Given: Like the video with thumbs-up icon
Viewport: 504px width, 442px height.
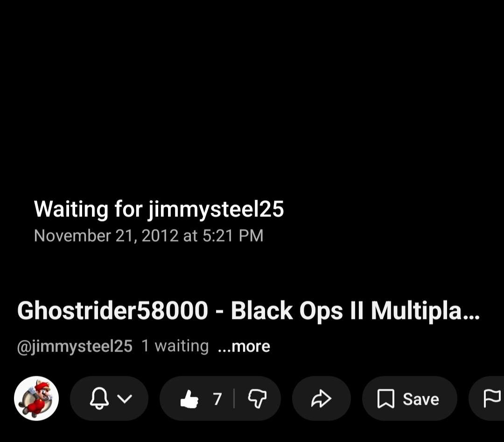Looking at the screenshot, I should coord(189,399).
